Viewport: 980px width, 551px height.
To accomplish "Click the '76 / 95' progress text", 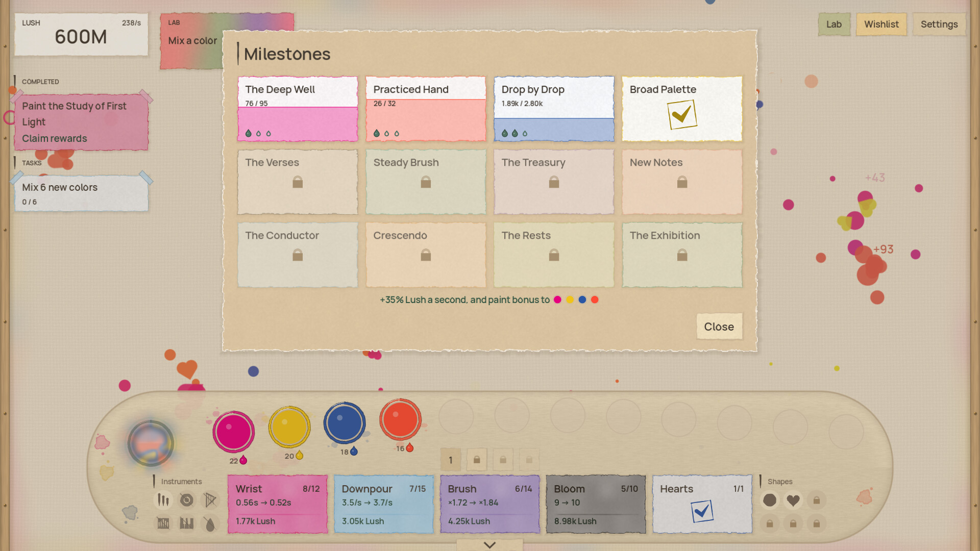I will (256, 104).
